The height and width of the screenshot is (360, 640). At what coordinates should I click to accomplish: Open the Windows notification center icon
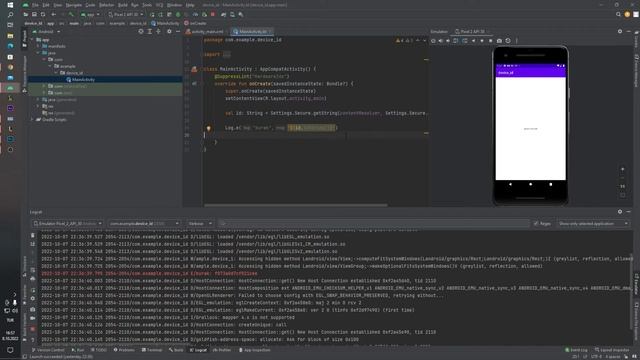coord(10,350)
